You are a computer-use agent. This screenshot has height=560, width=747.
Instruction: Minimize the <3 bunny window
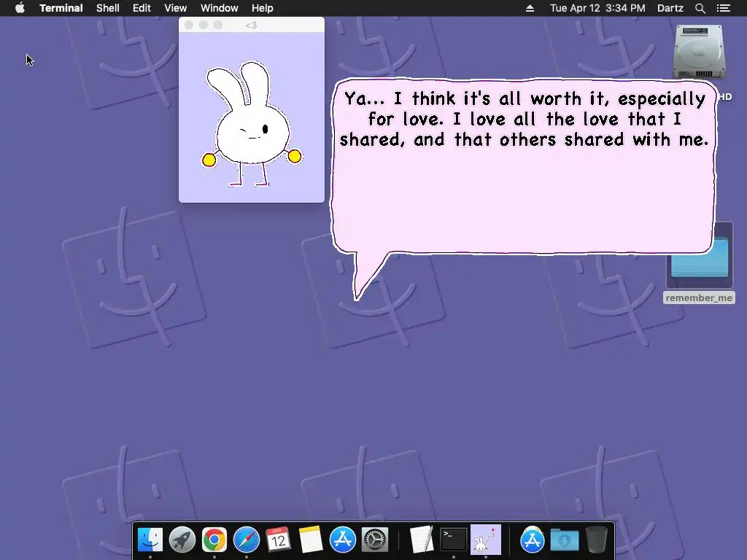click(x=204, y=25)
